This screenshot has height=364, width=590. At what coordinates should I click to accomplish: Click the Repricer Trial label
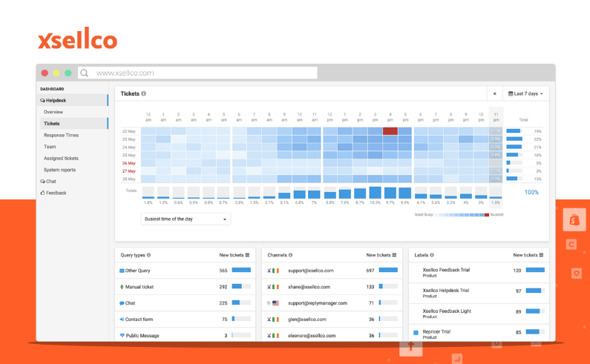point(436,331)
